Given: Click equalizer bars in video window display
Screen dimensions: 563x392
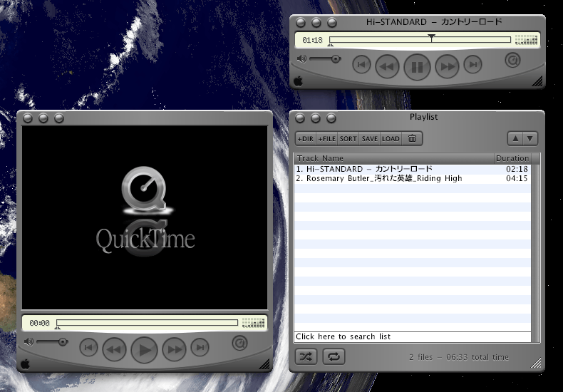Looking at the screenshot, I should (x=253, y=323).
